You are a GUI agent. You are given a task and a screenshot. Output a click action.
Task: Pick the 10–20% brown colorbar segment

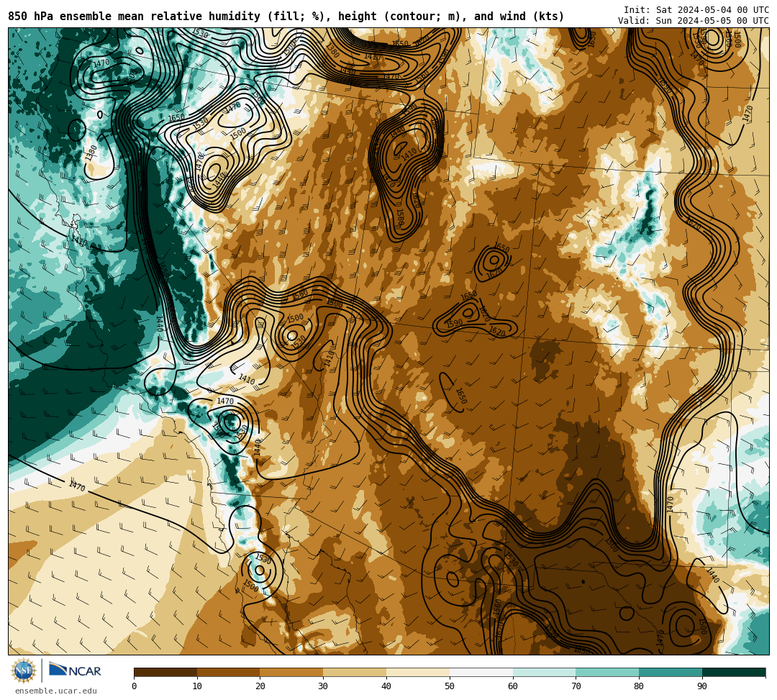[x=229, y=672]
